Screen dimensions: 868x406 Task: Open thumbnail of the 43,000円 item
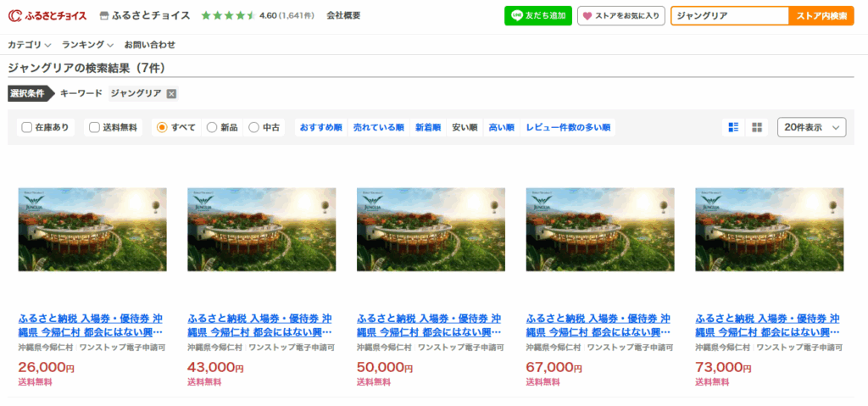click(262, 230)
